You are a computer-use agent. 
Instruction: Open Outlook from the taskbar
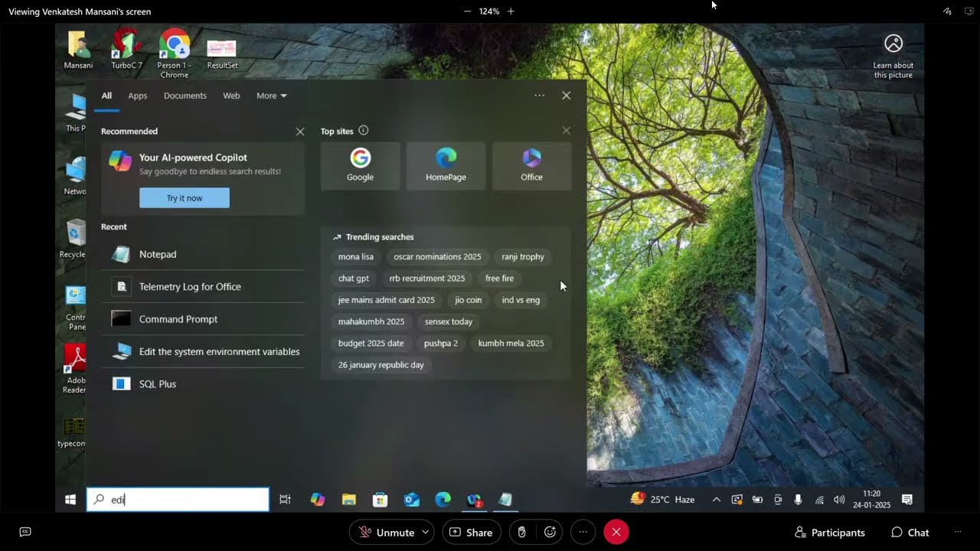412,500
